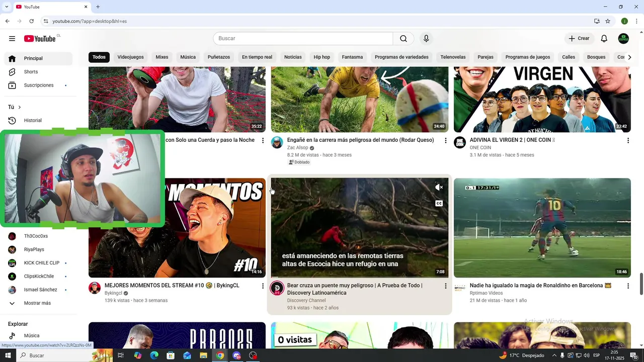Toggle captions on the preview video
The image size is (644, 362).
coord(439,204)
